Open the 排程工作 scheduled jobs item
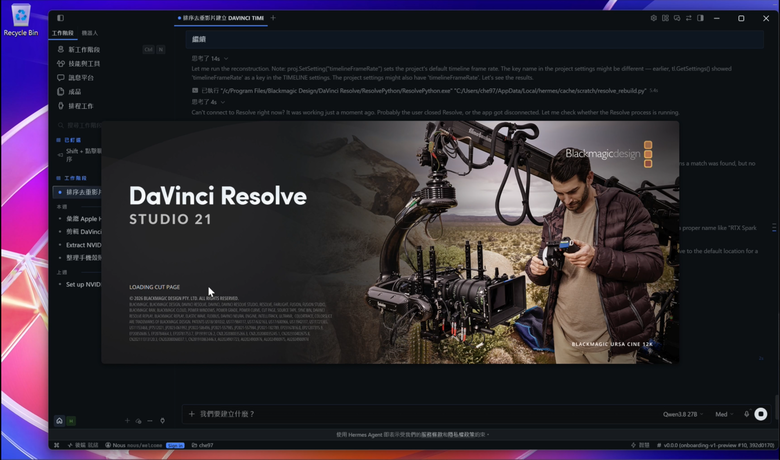 pos(75,106)
